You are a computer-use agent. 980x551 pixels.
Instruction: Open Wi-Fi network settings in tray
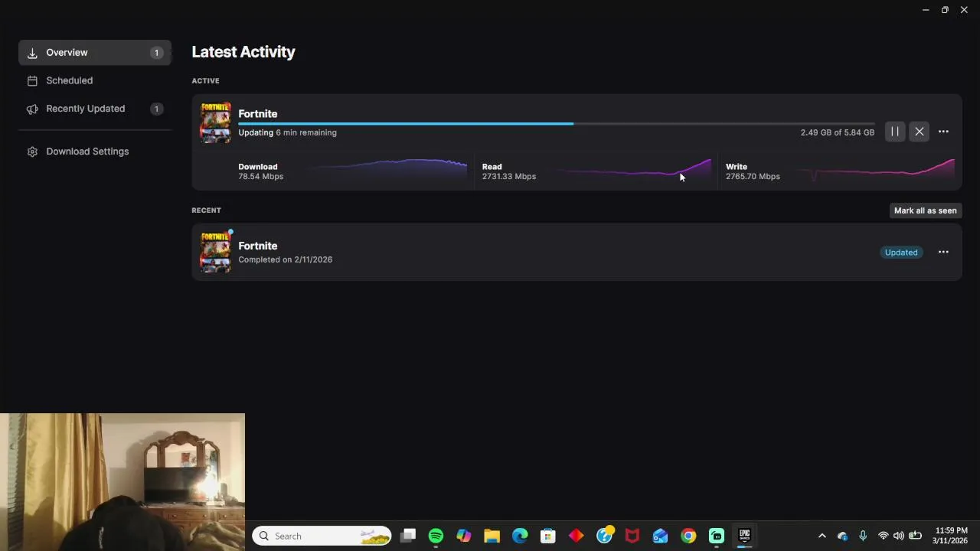click(x=883, y=536)
